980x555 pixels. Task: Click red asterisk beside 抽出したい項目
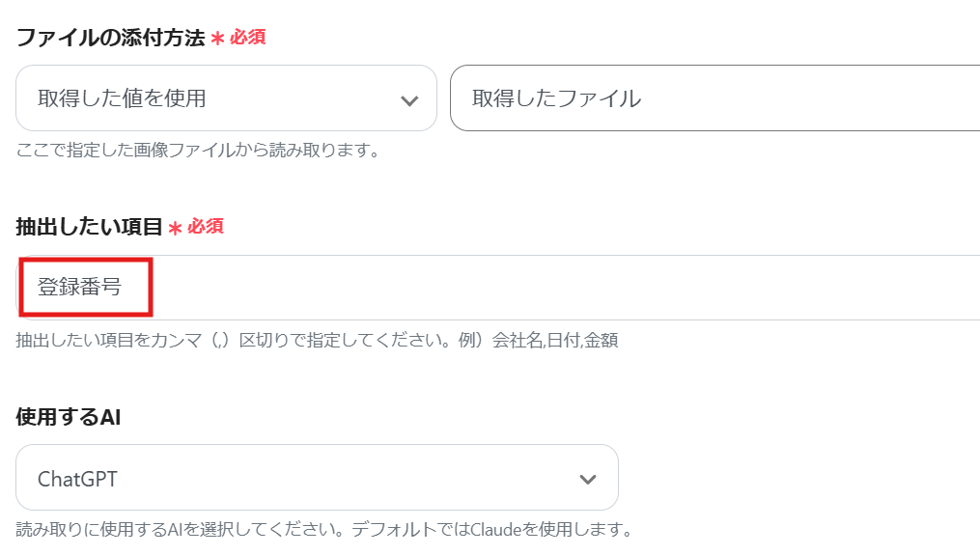[175, 228]
